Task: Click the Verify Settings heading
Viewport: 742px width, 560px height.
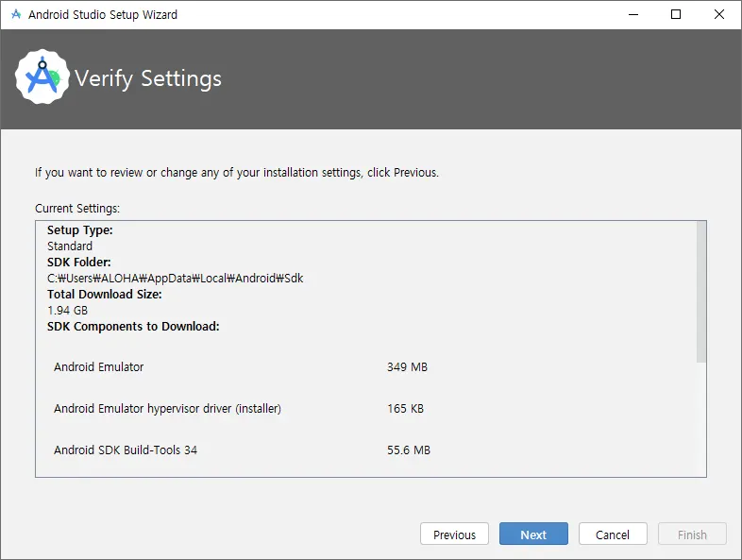Action: [148, 78]
